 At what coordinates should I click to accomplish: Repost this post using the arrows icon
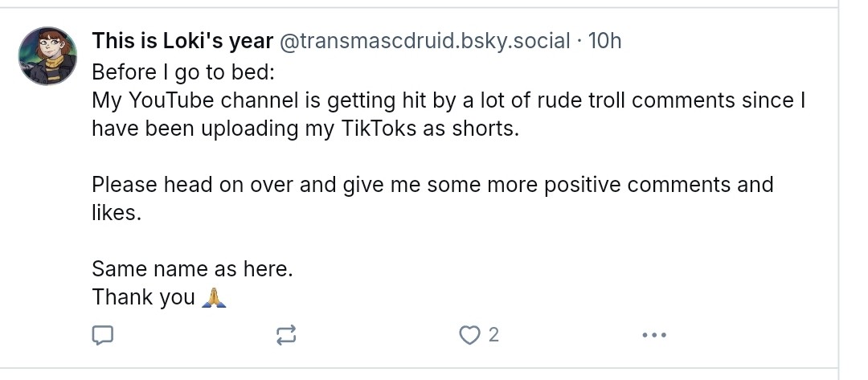(286, 335)
